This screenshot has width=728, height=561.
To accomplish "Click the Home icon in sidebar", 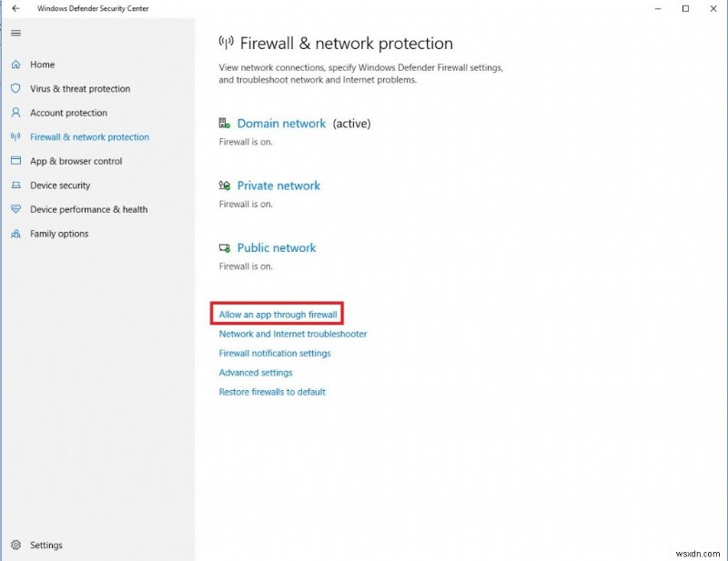I will (x=15, y=64).
